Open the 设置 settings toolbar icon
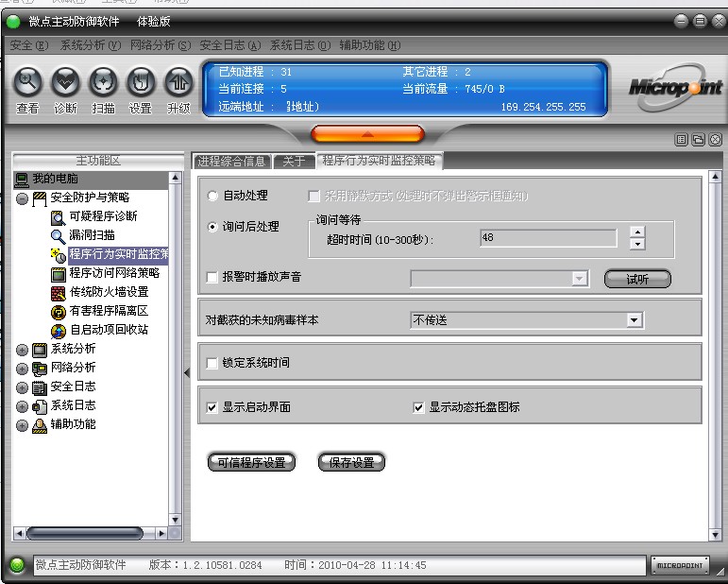The image size is (728, 584). [141, 82]
